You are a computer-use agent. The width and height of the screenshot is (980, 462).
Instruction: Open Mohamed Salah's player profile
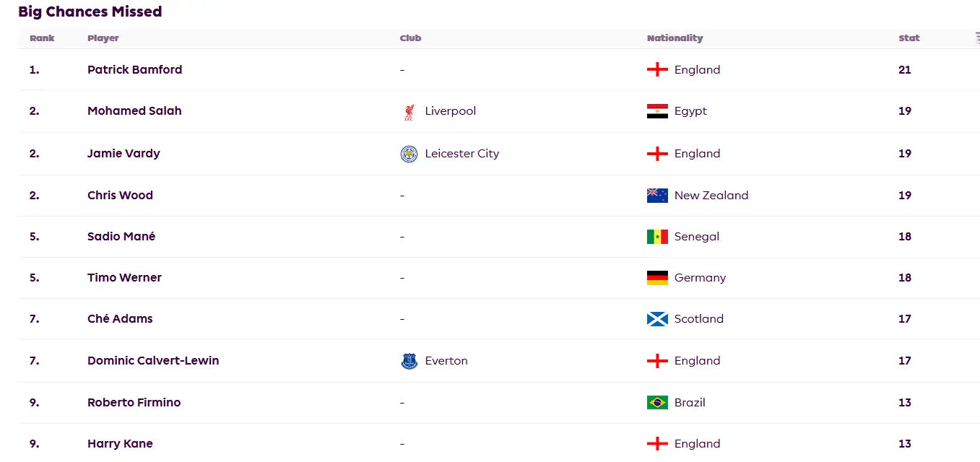point(134,111)
